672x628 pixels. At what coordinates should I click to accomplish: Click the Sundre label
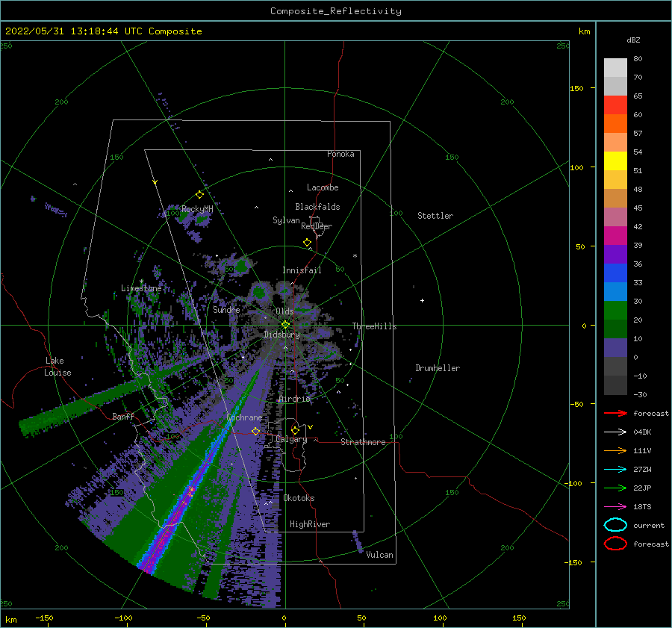(x=226, y=309)
